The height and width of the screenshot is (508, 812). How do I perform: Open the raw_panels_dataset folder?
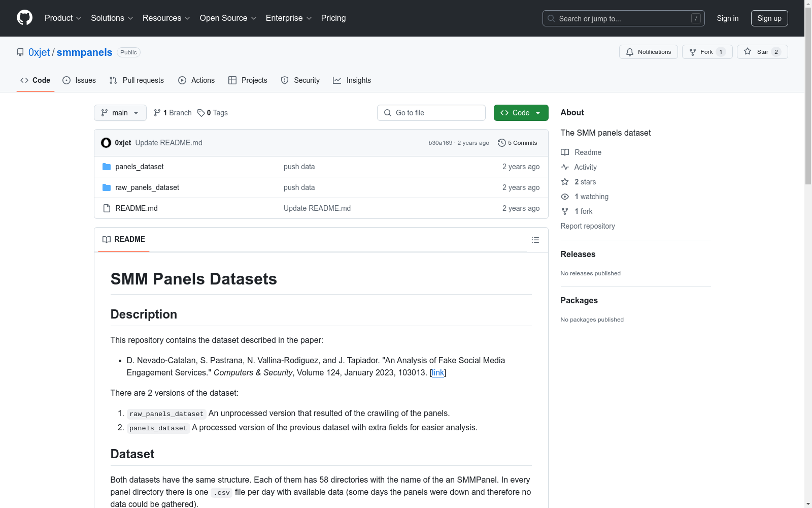click(x=147, y=187)
